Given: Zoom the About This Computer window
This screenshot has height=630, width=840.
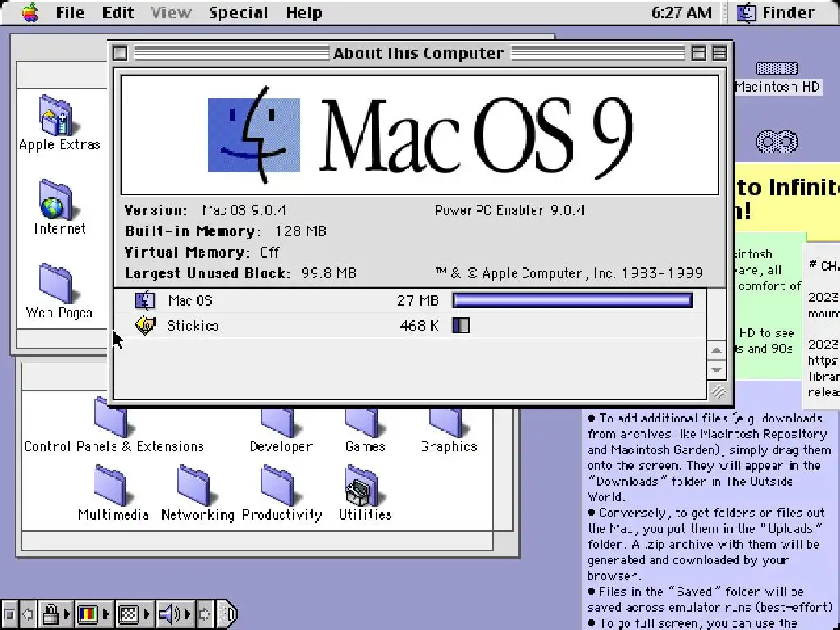Looking at the screenshot, I should pyautogui.click(x=699, y=53).
